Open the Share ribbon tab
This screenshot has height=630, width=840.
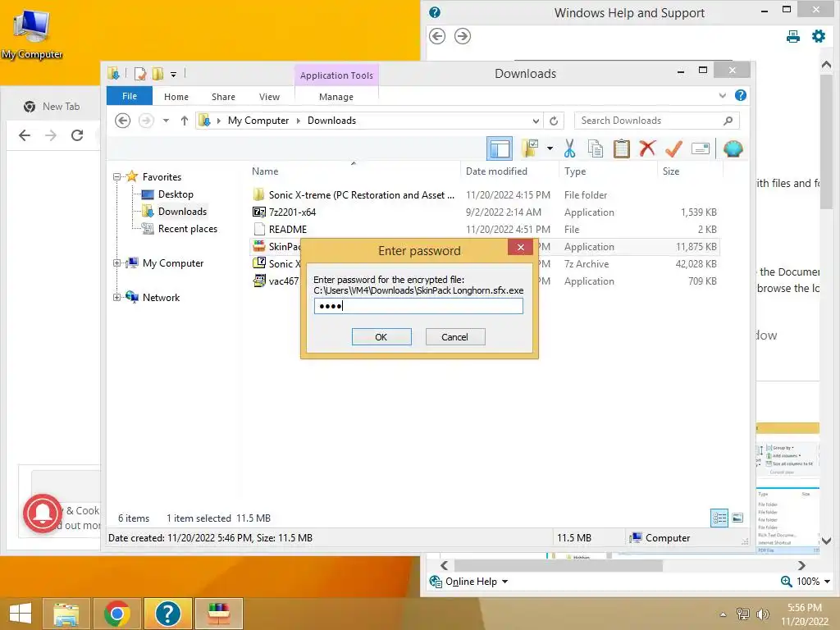click(223, 97)
